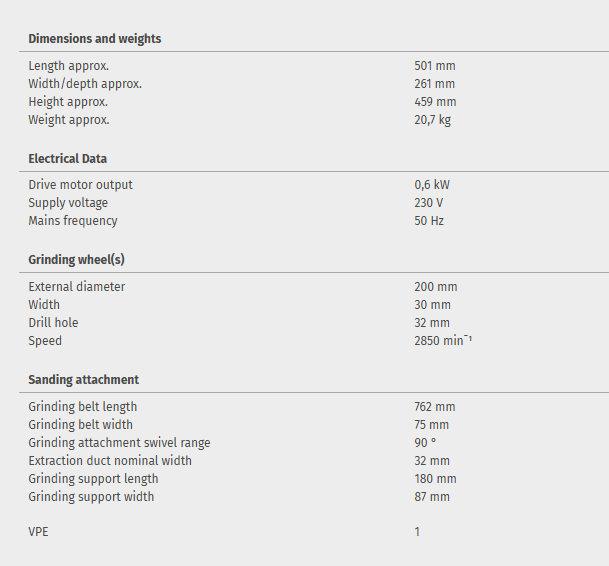Click the Grinding attachment swivel range label

pos(119,443)
